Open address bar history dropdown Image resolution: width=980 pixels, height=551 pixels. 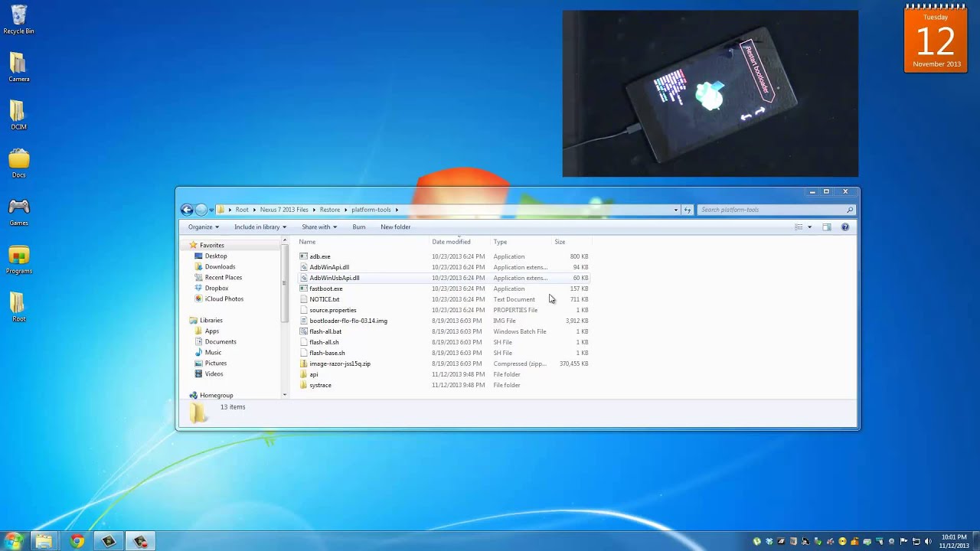click(x=676, y=210)
